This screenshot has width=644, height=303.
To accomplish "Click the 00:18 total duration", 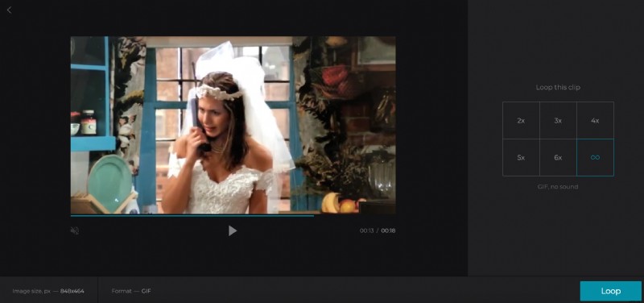I will tap(388, 230).
